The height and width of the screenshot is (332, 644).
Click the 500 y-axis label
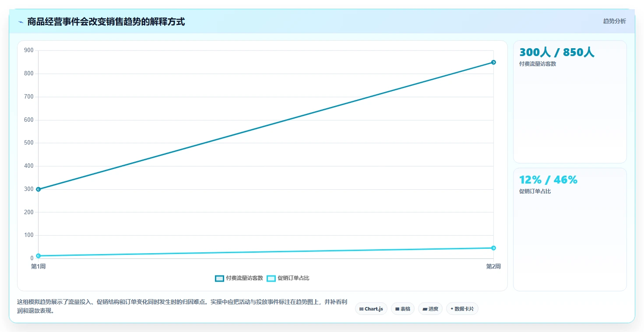[x=29, y=143]
